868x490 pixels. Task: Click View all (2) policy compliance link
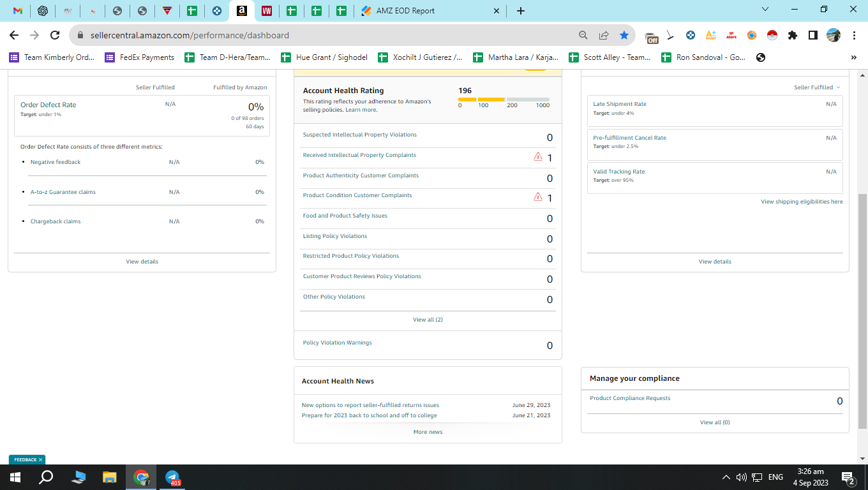point(428,320)
